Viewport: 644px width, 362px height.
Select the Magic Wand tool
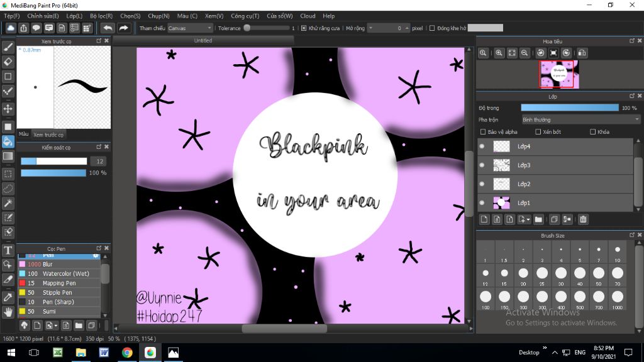[x=8, y=203]
